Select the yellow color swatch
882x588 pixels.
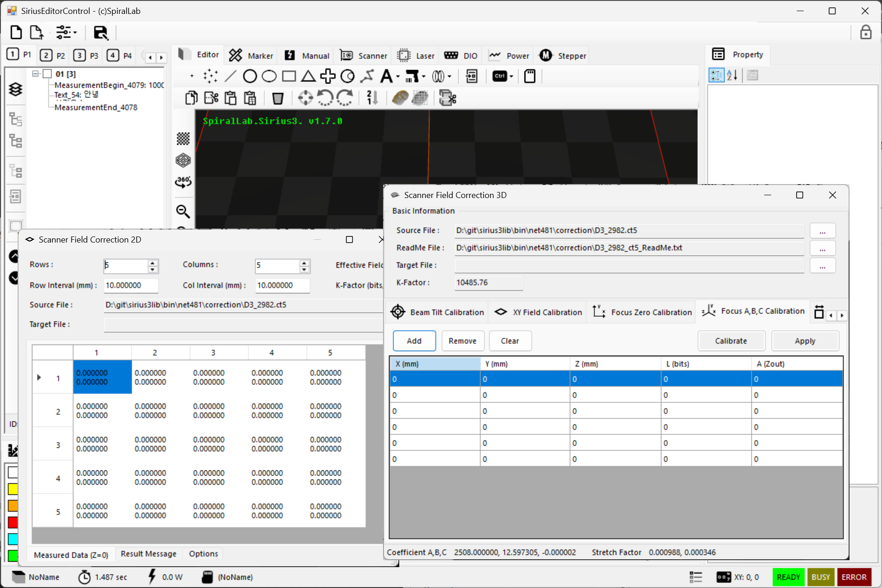(x=13, y=489)
